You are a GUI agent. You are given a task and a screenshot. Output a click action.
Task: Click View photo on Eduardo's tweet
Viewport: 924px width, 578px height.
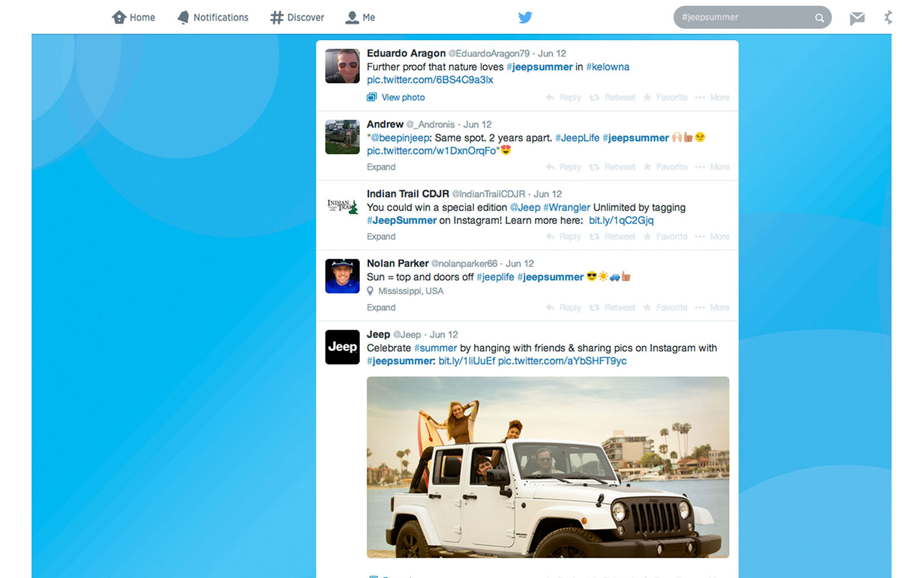403,98
